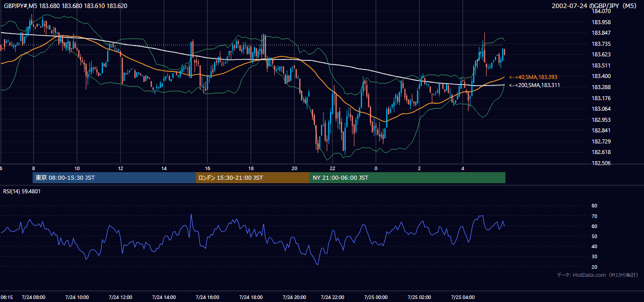The width and height of the screenshot is (644, 302).
Task: Click the 182.953 price axis label
Action: coord(601,120)
